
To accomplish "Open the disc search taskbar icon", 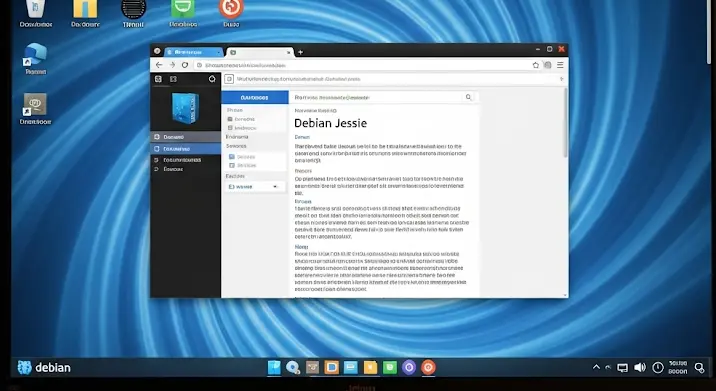I will pyautogui.click(x=293, y=367).
